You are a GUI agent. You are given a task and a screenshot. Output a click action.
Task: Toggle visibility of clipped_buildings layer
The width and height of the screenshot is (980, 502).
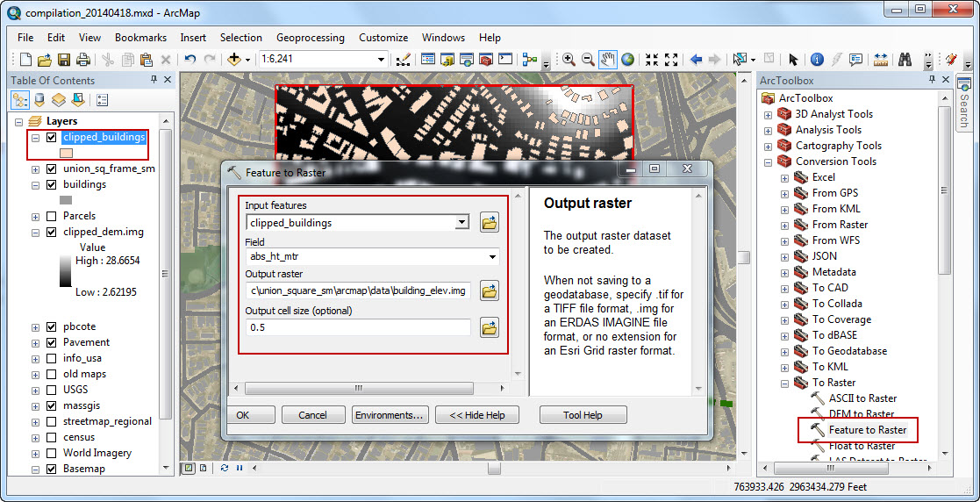pos(51,138)
